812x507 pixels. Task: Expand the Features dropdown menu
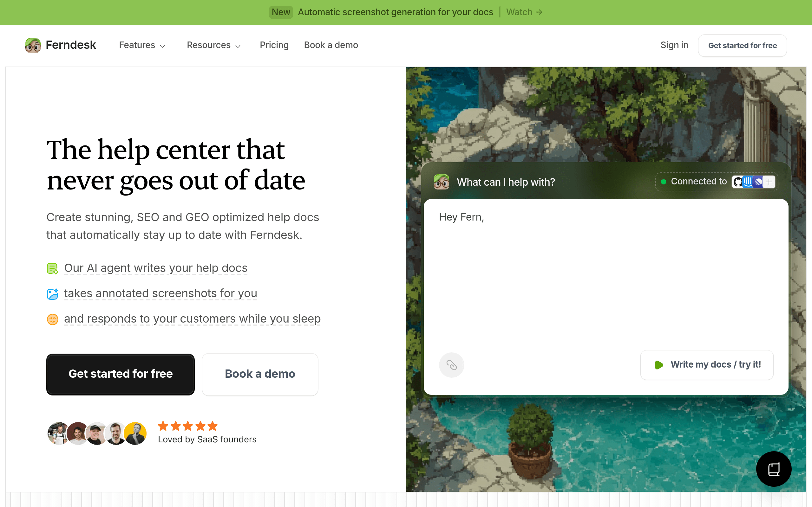pos(142,45)
